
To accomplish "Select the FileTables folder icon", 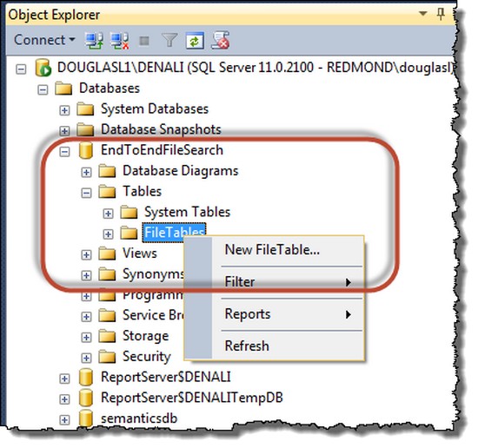I will [129, 233].
